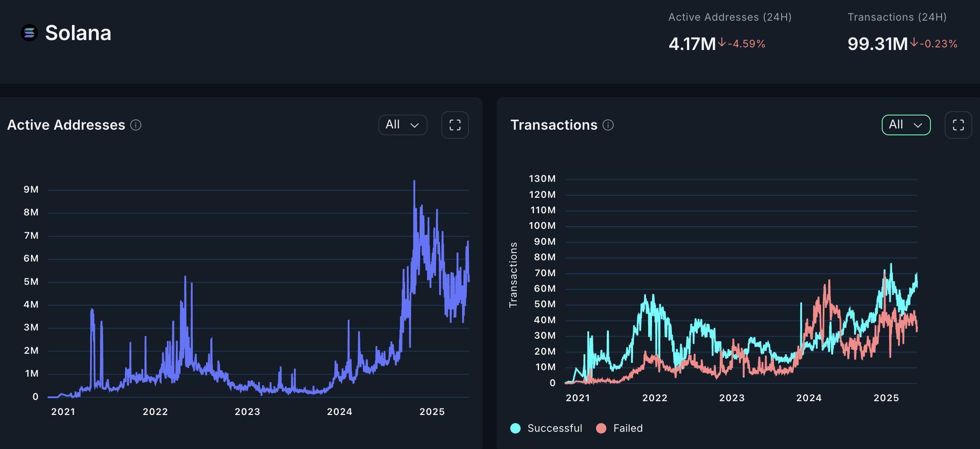Click the -0.23% change indicator
980x449 pixels.
click(x=934, y=44)
